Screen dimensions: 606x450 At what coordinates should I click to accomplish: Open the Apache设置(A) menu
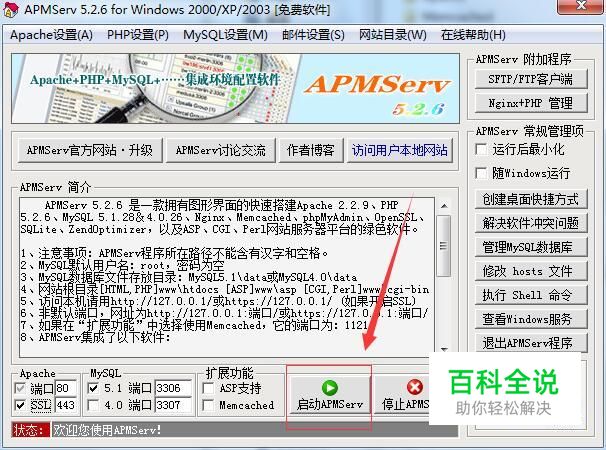click(51, 35)
